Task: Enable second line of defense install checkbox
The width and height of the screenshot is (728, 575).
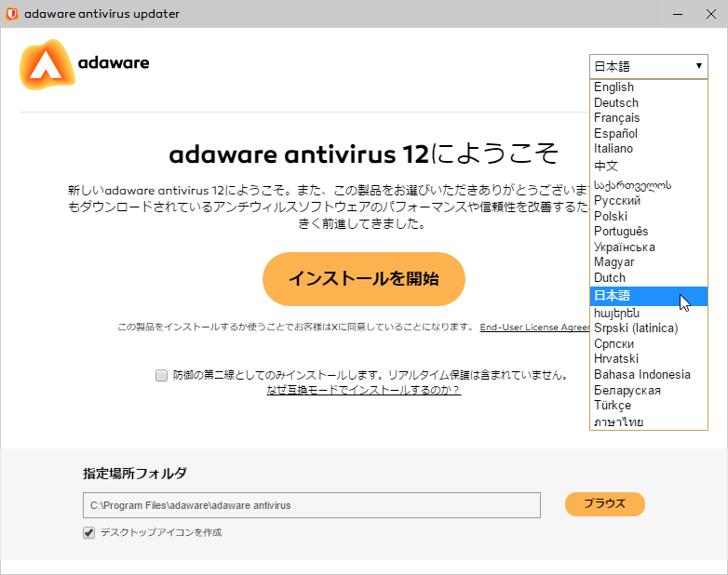Action: pyautogui.click(x=162, y=375)
